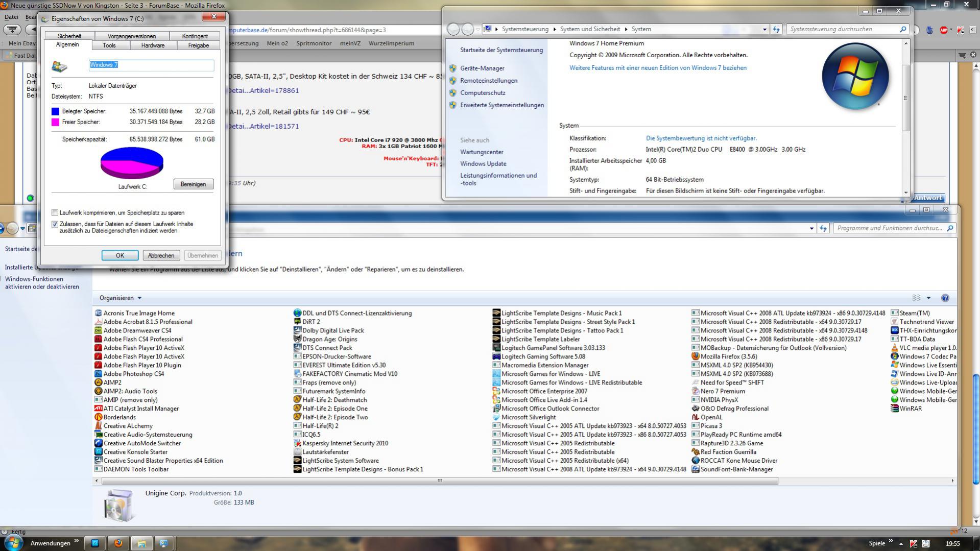Click the WinRAR program icon
The height and width of the screenshot is (551, 980).
894,409
